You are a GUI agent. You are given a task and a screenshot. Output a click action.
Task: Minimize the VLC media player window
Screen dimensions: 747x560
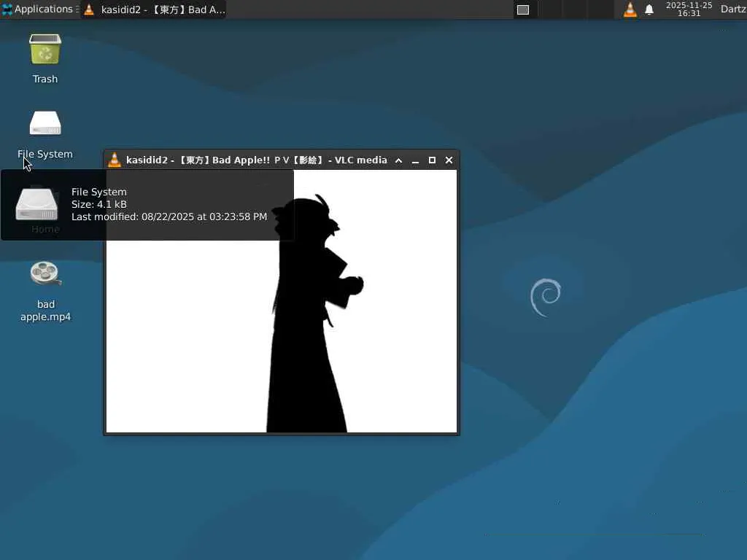tap(415, 160)
